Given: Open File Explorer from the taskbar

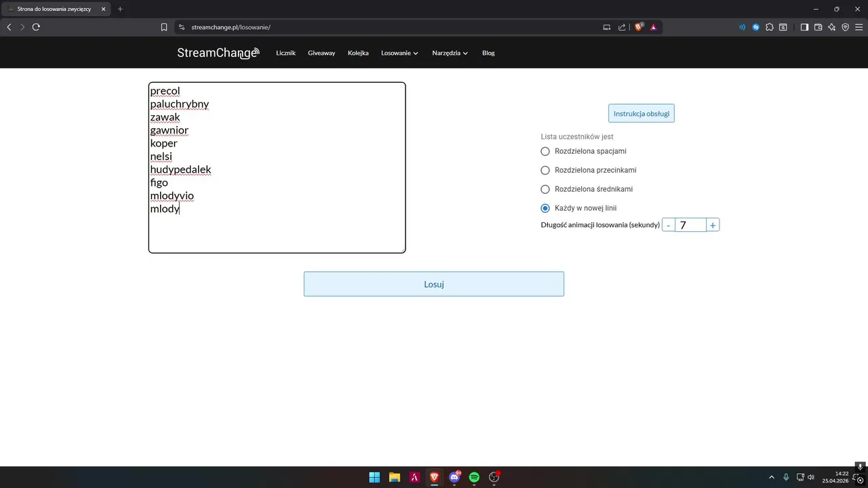Looking at the screenshot, I should point(394,477).
